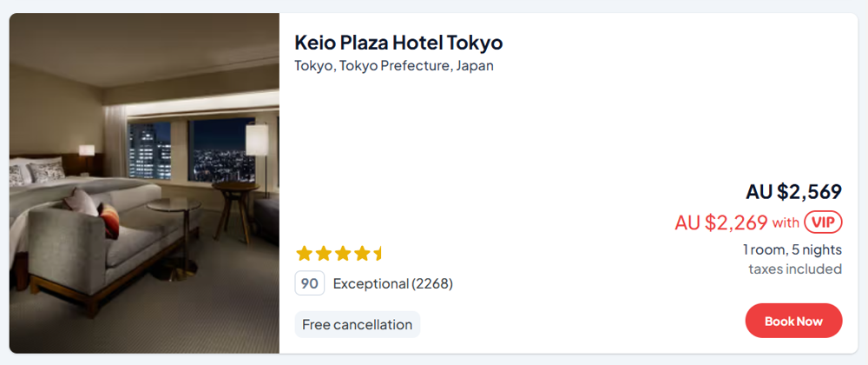Open the Exceptional (2268) reviews text

coord(393,283)
